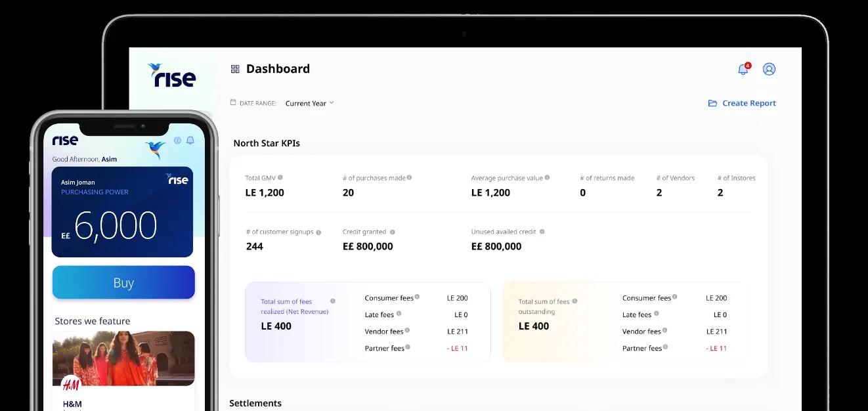The height and width of the screenshot is (411, 868).
Task: Open the user profile icon
Action: pyautogui.click(x=769, y=69)
